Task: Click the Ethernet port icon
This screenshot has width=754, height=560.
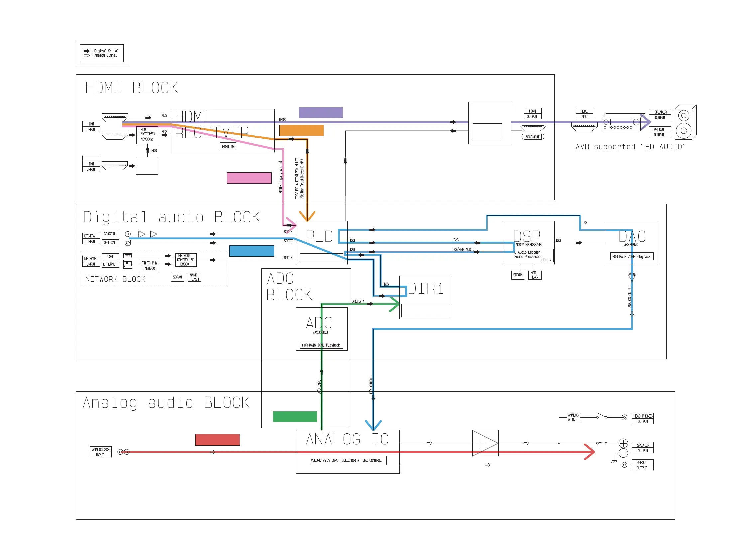Action: point(128,264)
